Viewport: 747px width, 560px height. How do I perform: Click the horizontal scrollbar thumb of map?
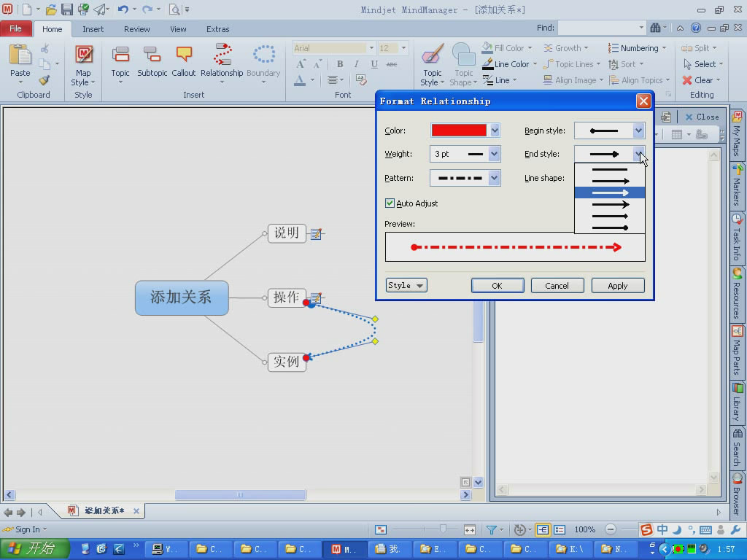[240, 495]
